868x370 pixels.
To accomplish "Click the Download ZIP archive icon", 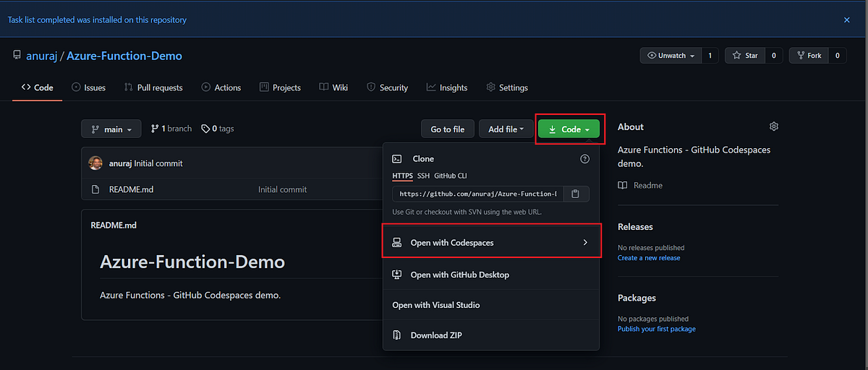I will (396, 335).
